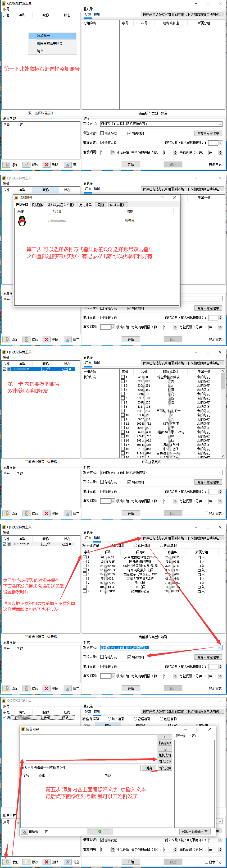Choose 删除当前选中账号 from the context menu
This screenshot has height=868, width=227.
52,43
